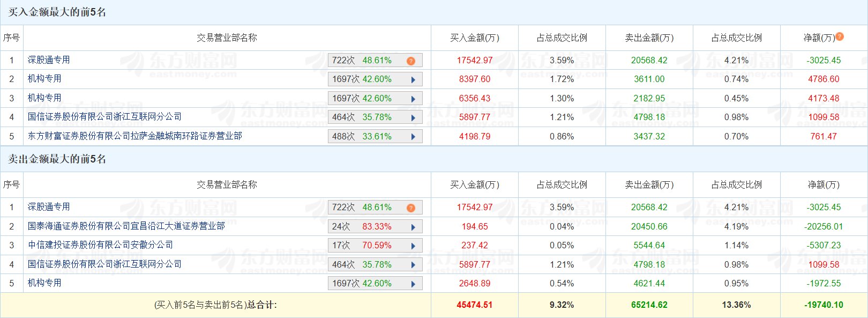Image resolution: width=868 pixels, height=318 pixels.
Task: Expand arrow for 机构专用 with 6356.43 buy amount
Action: 413,99
